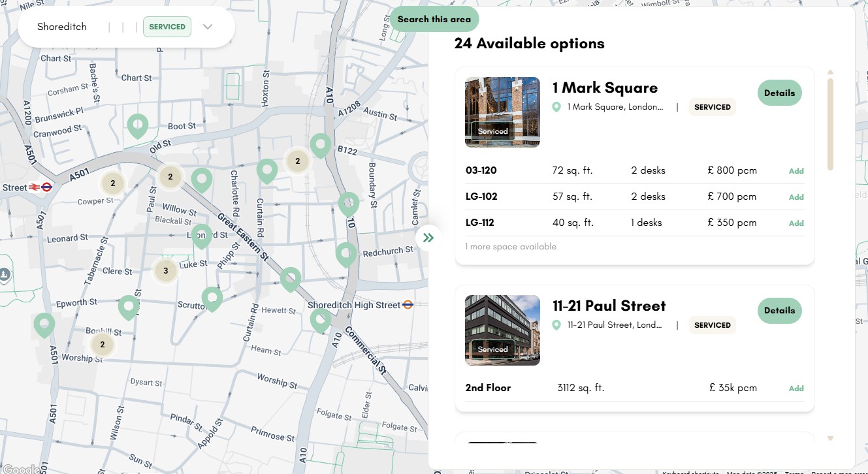Select the pin below Shoreditch High Street label
The image size is (868, 474).
pyautogui.click(x=321, y=321)
